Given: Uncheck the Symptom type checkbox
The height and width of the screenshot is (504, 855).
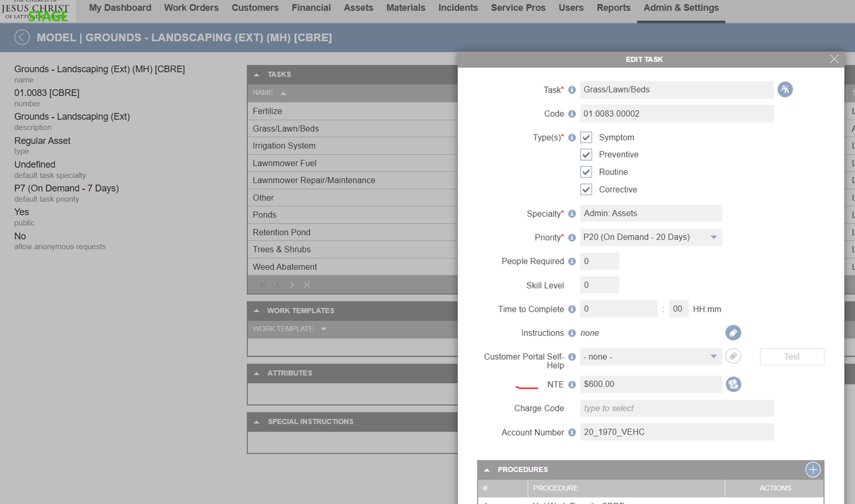Looking at the screenshot, I should [586, 137].
